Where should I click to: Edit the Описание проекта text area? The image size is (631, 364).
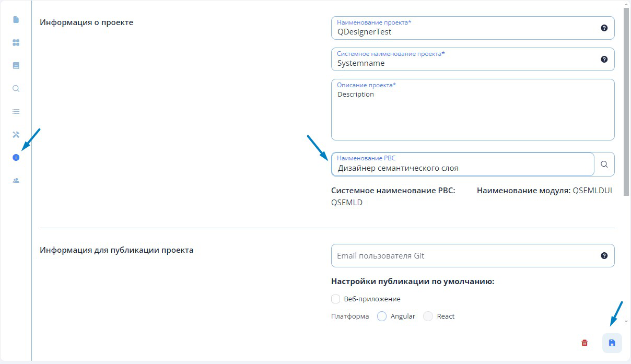473,110
